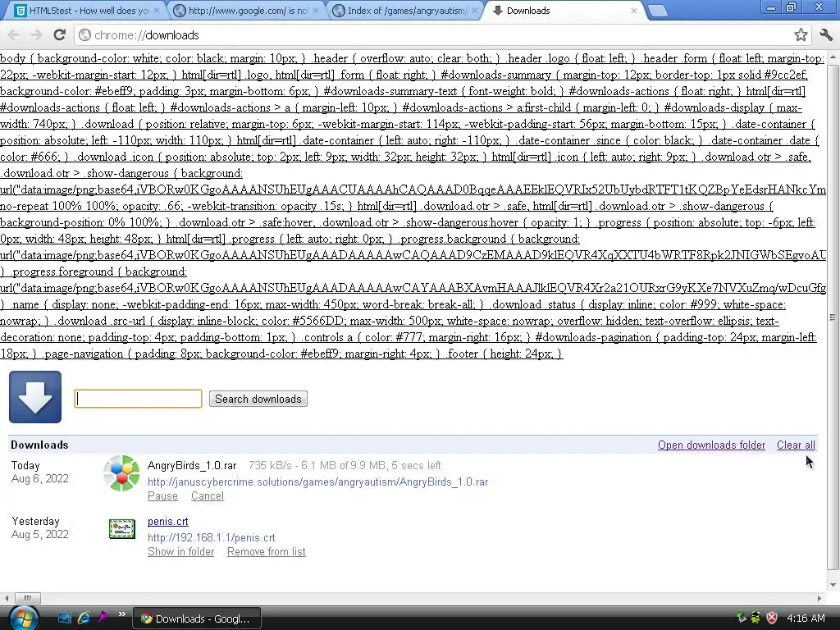Bookmark this page with the star icon

pyautogui.click(x=801, y=35)
